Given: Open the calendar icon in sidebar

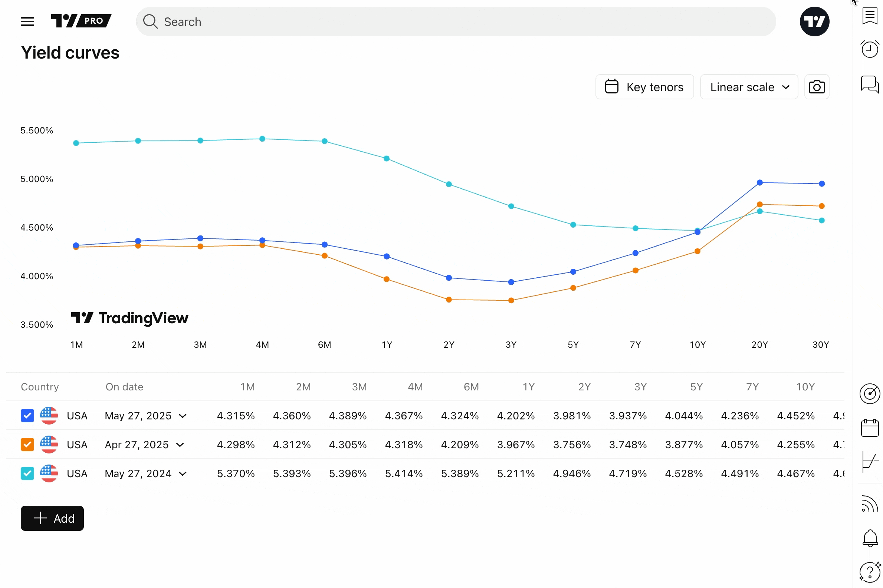Looking at the screenshot, I should click(869, 428).
